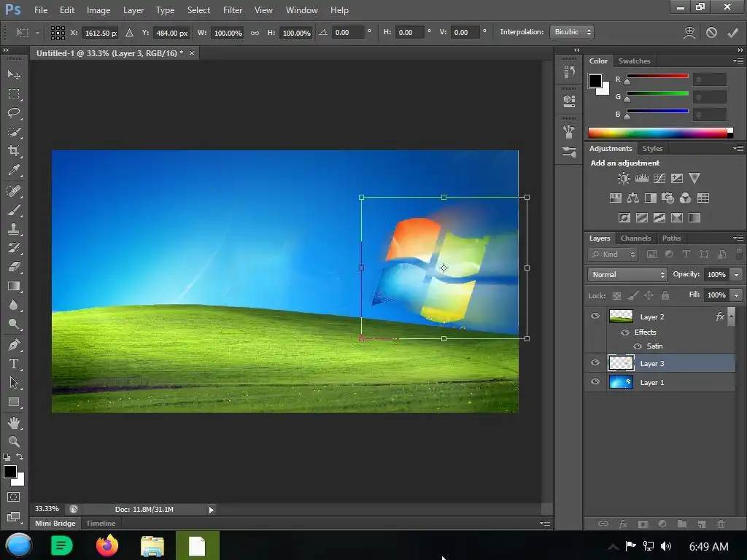
Task: Select the Dodge tool
Action: 14,324
